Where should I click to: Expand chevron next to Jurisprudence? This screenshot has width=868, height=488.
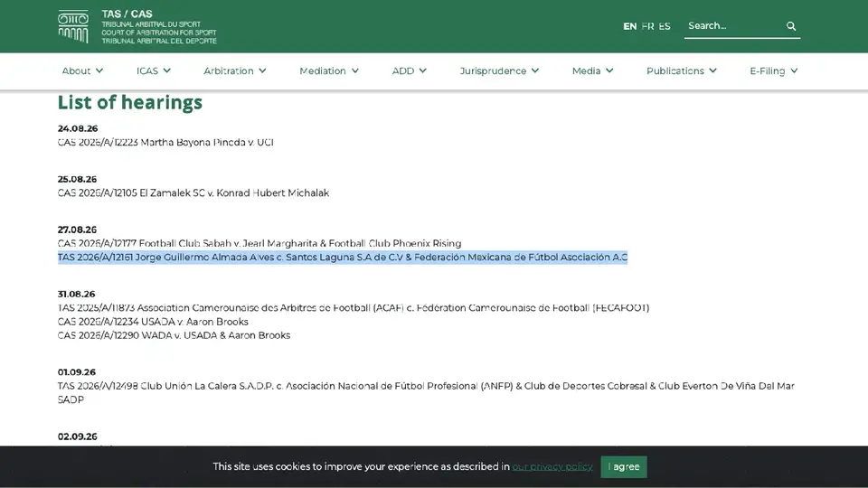point(534,70)
